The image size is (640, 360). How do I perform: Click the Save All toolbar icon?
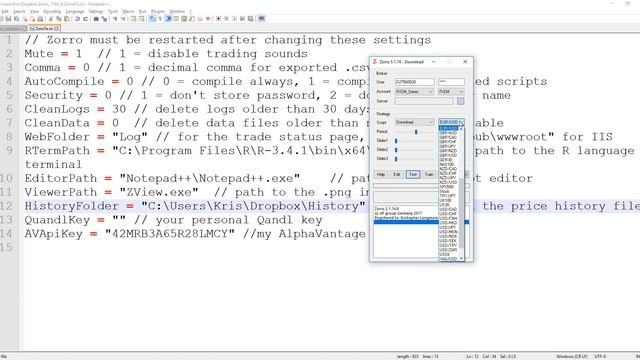point(16,19)
